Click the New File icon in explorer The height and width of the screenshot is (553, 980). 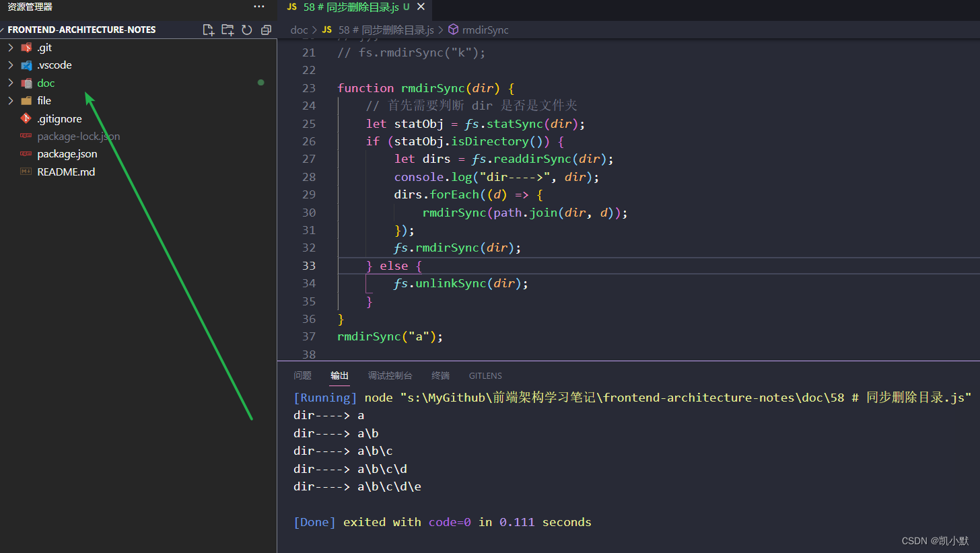[x=209, y=30]
